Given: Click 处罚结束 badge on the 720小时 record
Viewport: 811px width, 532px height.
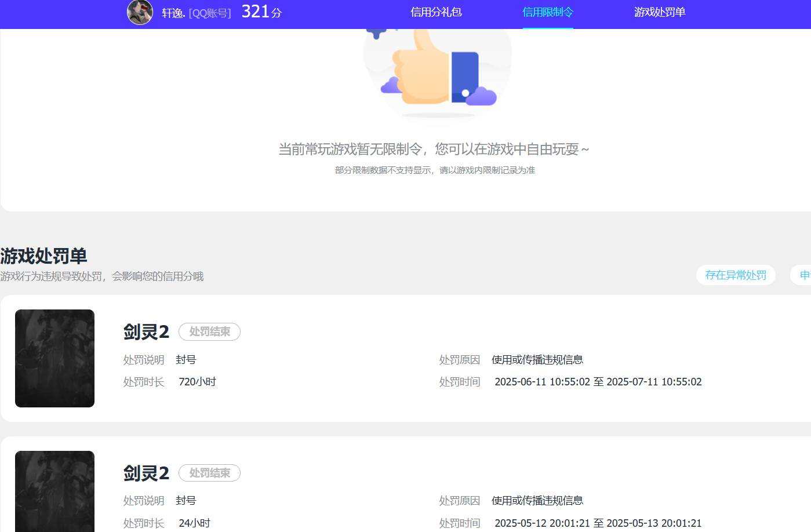Looking at the screenshot, I should pos(209,331).
